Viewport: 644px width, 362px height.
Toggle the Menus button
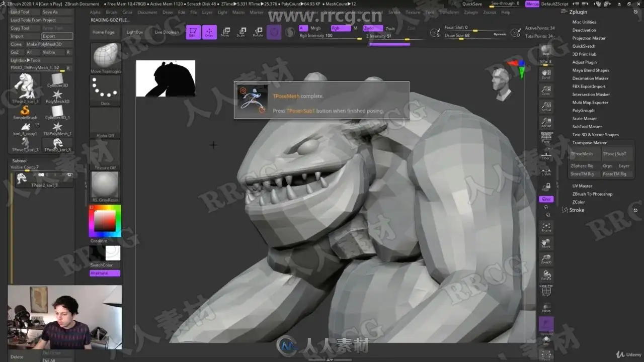pyautogui.click(x=532, y=4)
